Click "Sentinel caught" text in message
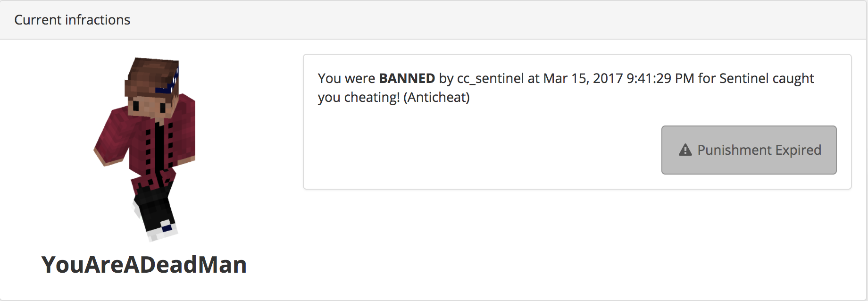Viewport: 868px width, 301px height. (x=767, y=78)
